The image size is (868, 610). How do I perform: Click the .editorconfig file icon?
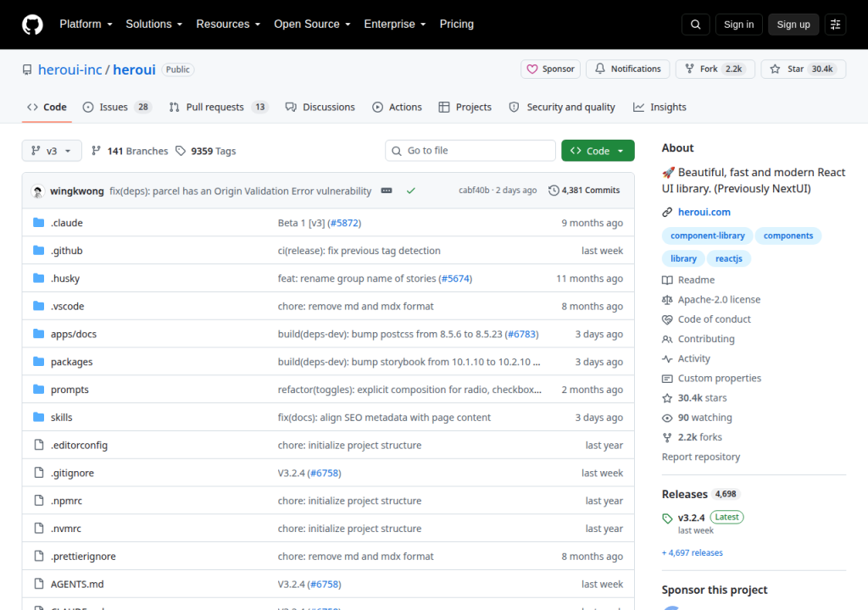coord(39,445)
